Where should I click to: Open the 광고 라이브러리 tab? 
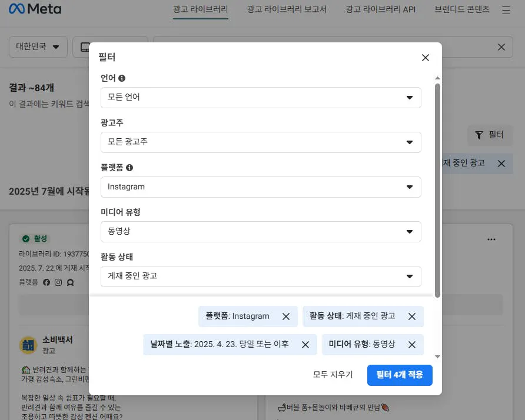(x=201, y=9)
